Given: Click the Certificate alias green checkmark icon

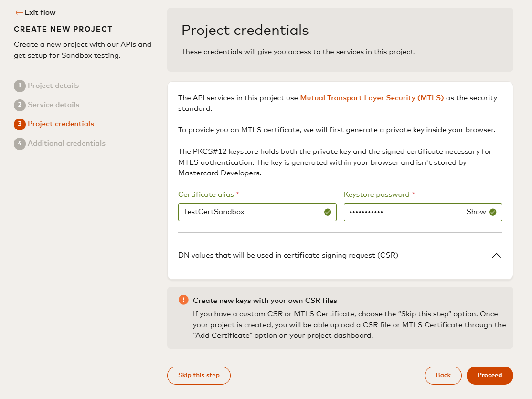Looking at the screenshot, I should pos(328,212).
